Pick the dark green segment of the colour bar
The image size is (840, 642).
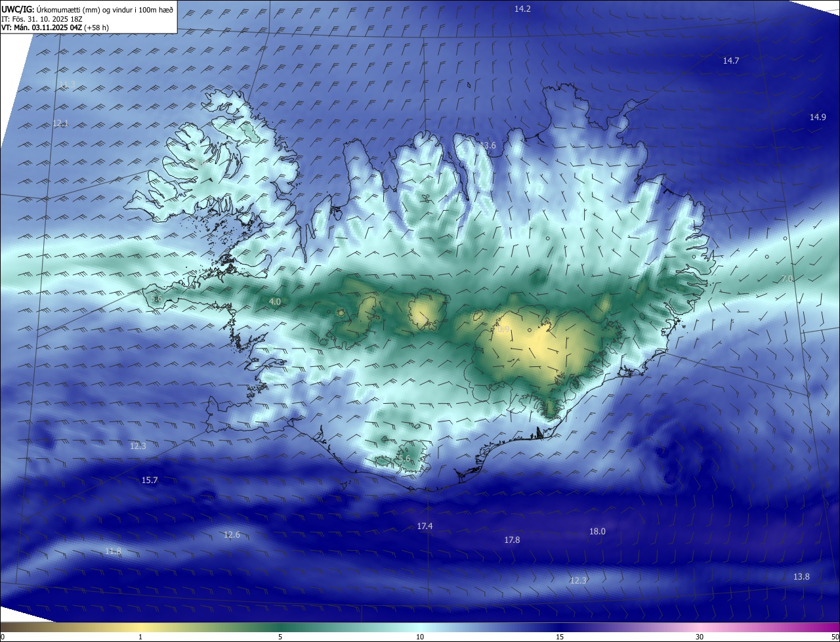tap(280, 627)
